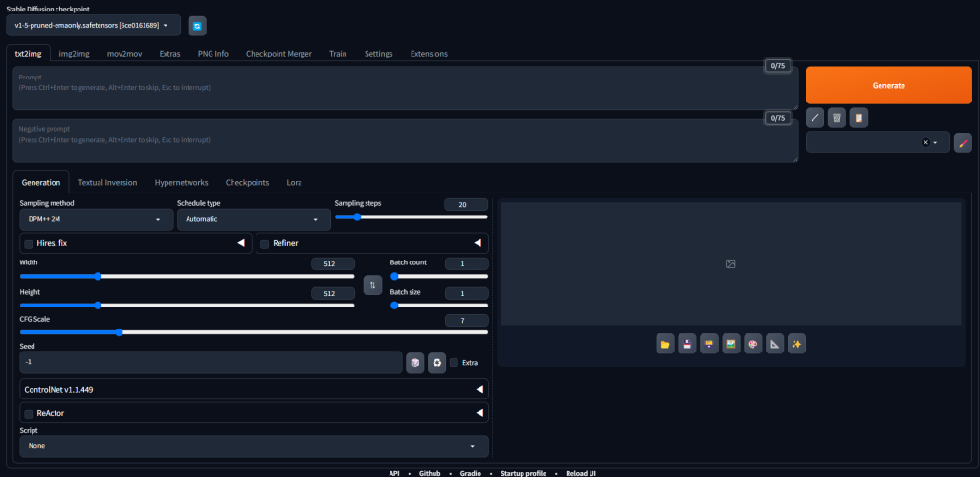The image size is (980, 477).
Task: Click the trash icon to clear prompt
Action: [836, 118]
